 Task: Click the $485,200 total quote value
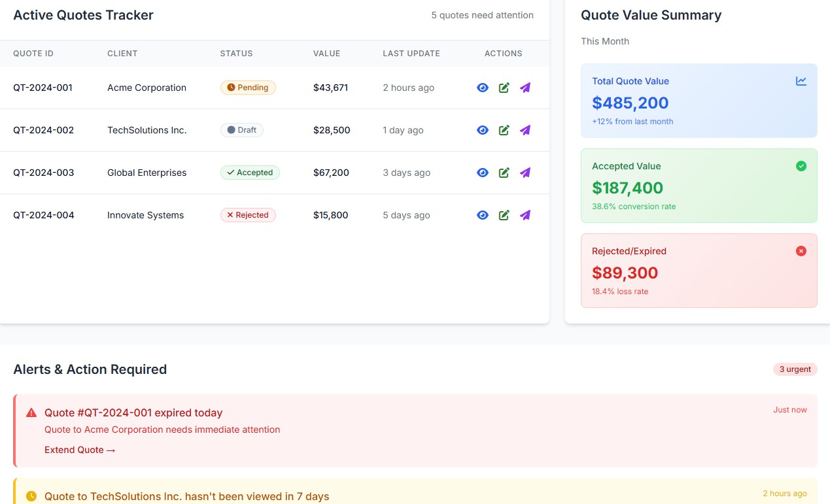point(631,103)
